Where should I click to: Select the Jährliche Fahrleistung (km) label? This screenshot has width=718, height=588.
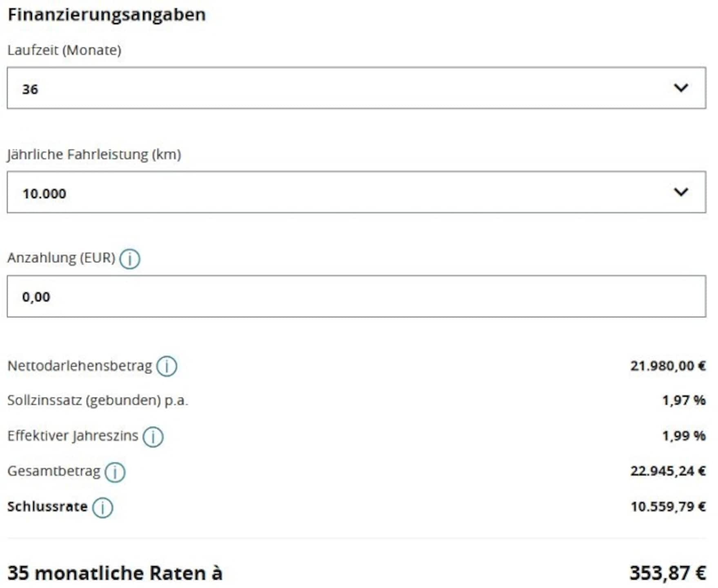(x=94, y=155)
